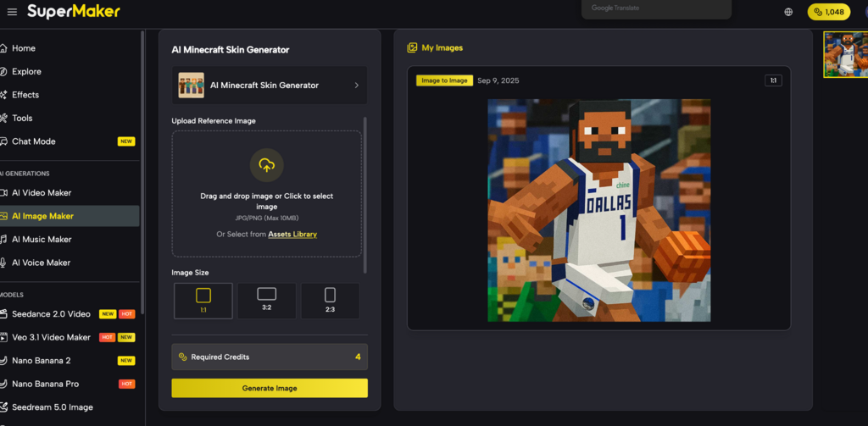Screen dimensions: 868x426
Task: Click the cloud upload icon
Action: 267,165
